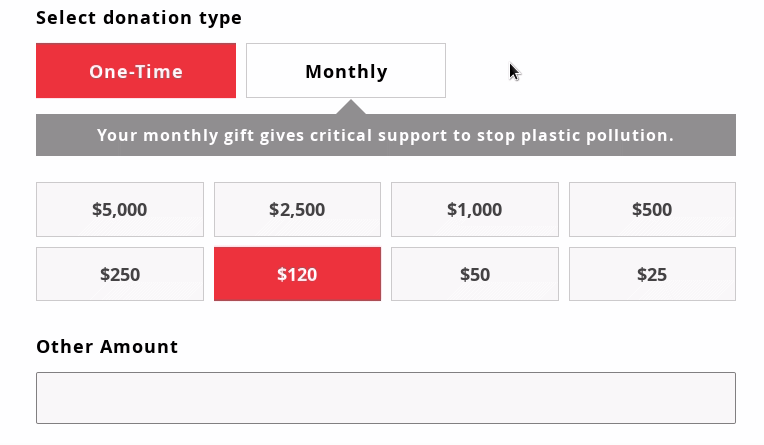Open the Monthly giving tab
This screenshot has height=445, width=764.
coord(346,71)
